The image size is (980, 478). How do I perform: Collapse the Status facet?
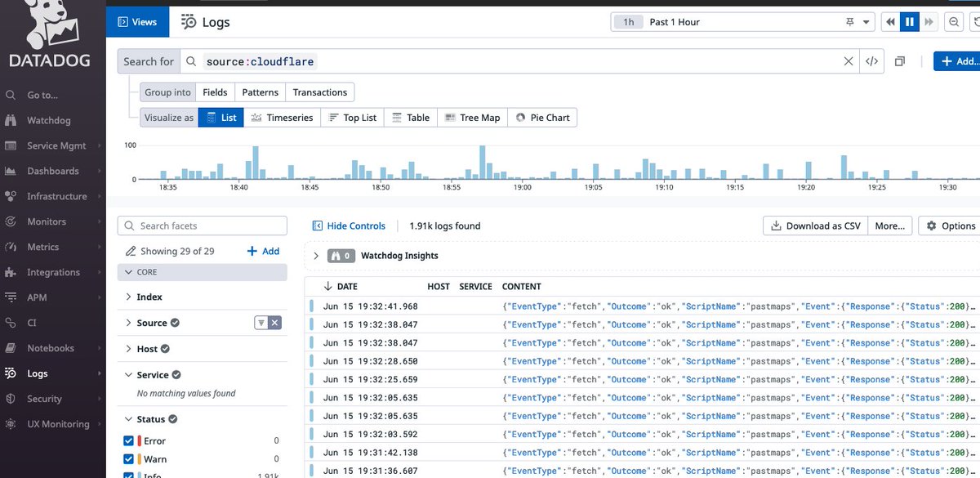(128, 419)
